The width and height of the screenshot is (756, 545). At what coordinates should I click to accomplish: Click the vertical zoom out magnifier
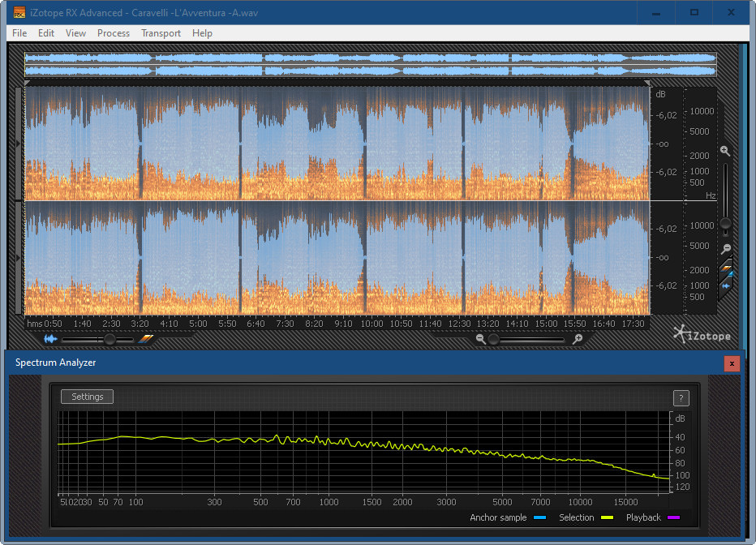(x=726, y=249)
